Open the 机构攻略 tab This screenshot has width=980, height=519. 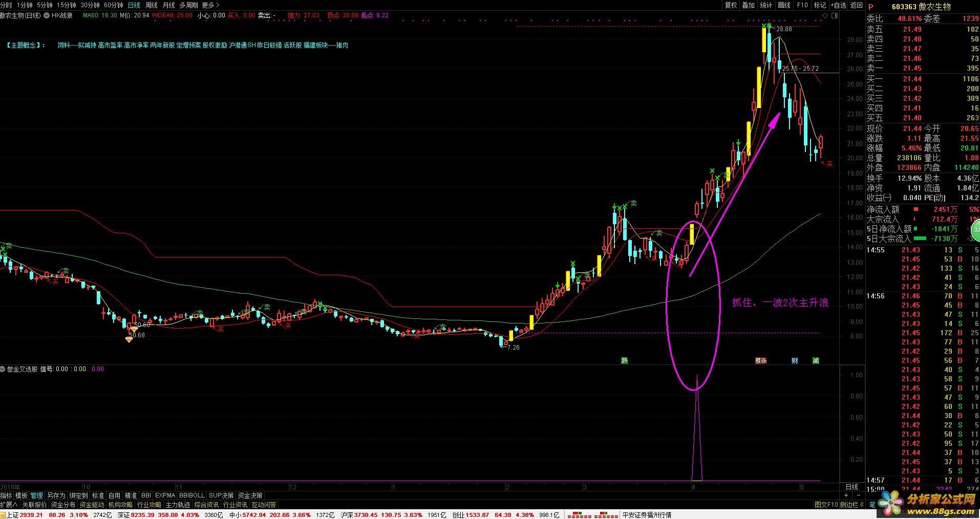coord(120,505)
